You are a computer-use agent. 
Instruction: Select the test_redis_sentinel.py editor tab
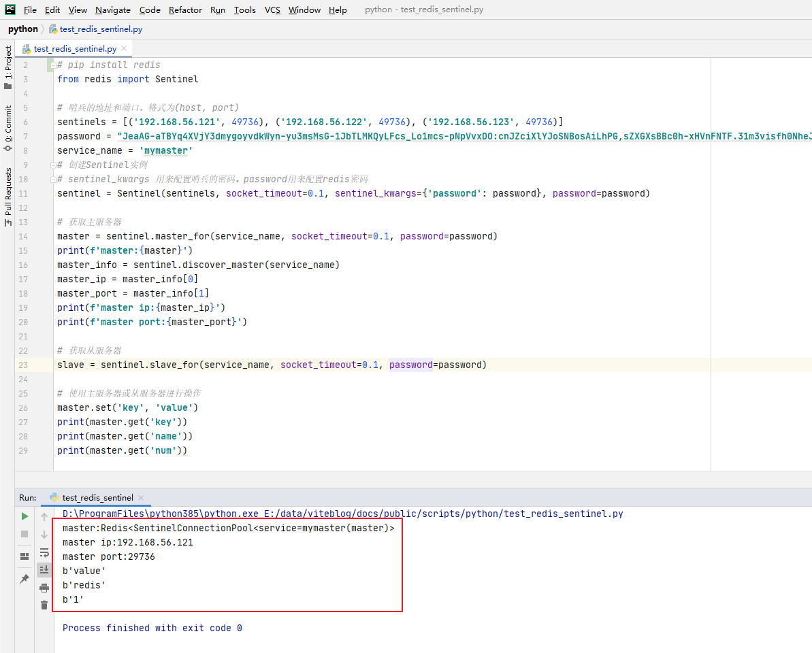pyautogui.click(x=75, y=49)
